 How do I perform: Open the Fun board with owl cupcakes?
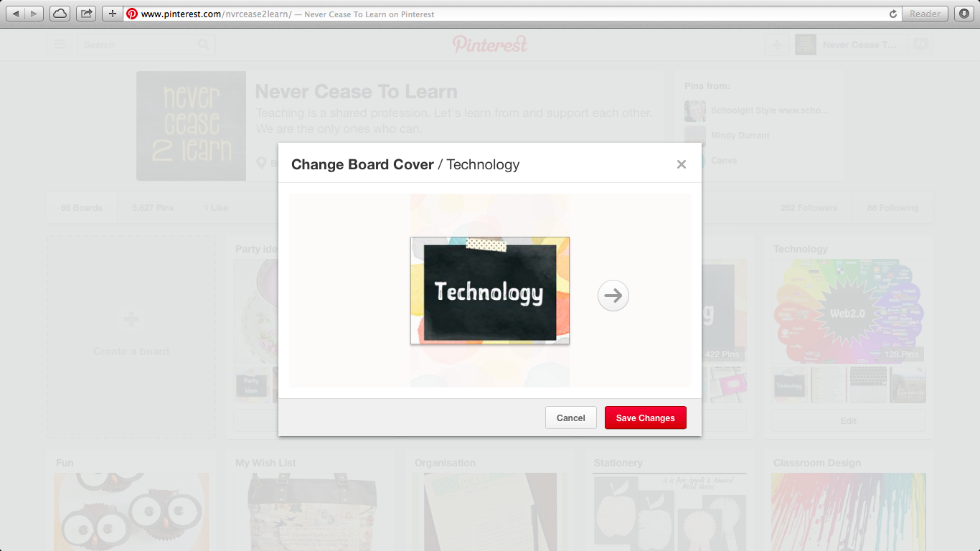point(131,512)
